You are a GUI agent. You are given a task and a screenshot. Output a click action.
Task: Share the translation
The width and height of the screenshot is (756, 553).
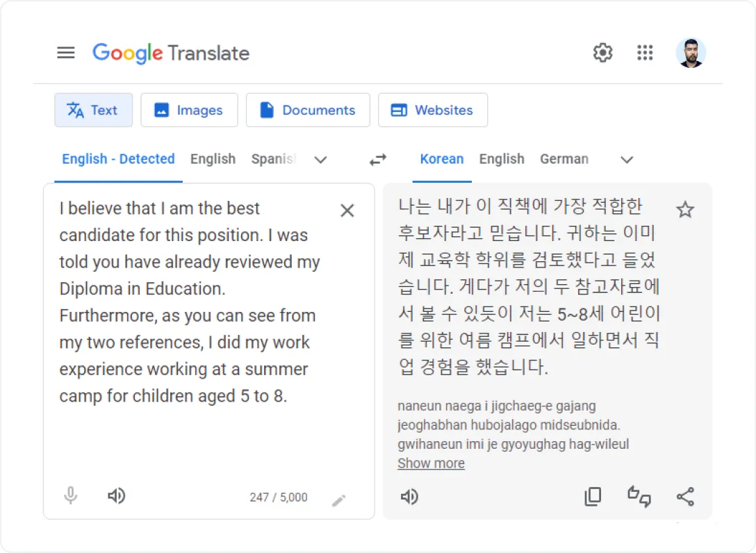tap(685, 496)
